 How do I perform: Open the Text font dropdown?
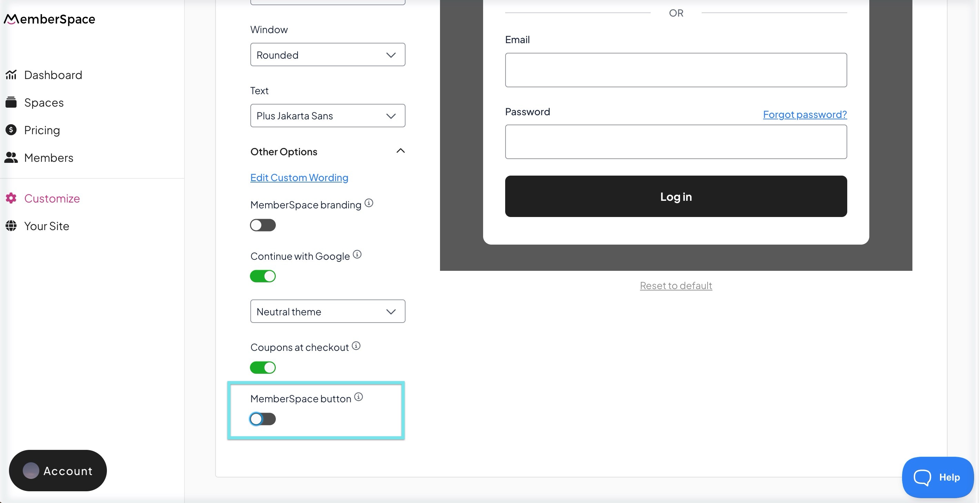(x=328, y=116)
